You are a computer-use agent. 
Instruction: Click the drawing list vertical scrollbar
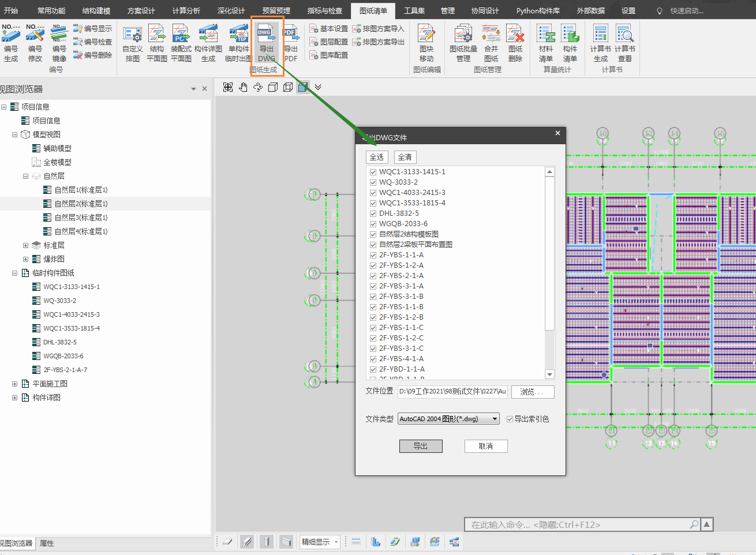click(x=549, y=254)
